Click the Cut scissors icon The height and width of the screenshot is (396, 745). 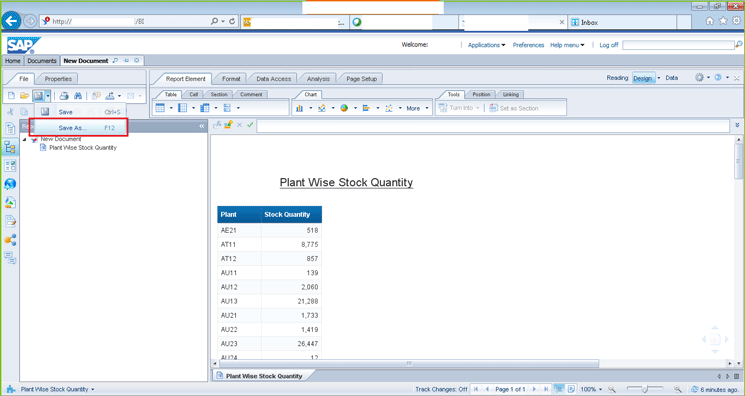tap(10, 112)
